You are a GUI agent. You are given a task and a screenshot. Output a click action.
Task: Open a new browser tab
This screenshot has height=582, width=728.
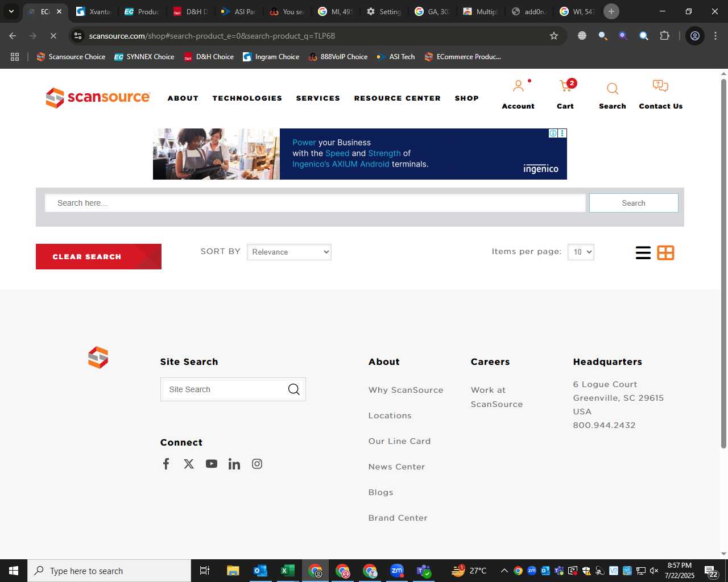pyautogui.click(x=611, y=11)
